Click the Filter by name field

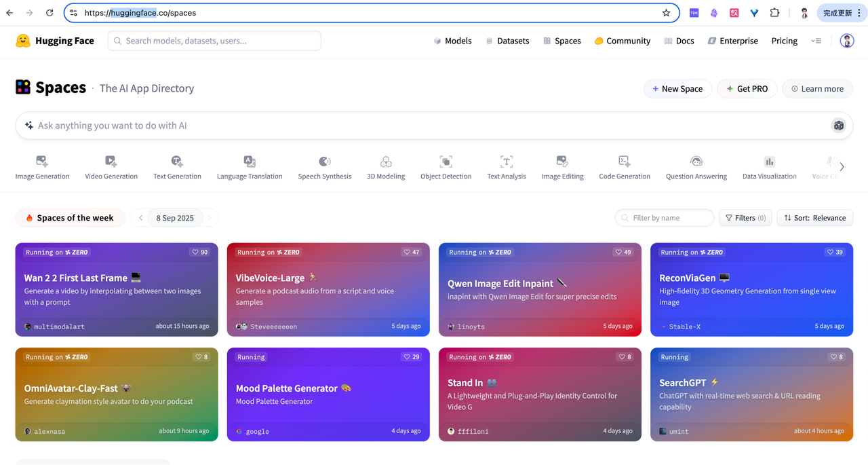pyautogui.click(x=665, y=218)
